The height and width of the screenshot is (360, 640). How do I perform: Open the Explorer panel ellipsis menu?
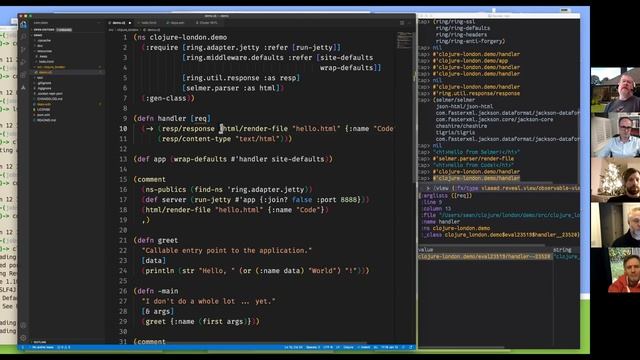tap(99, 23)
